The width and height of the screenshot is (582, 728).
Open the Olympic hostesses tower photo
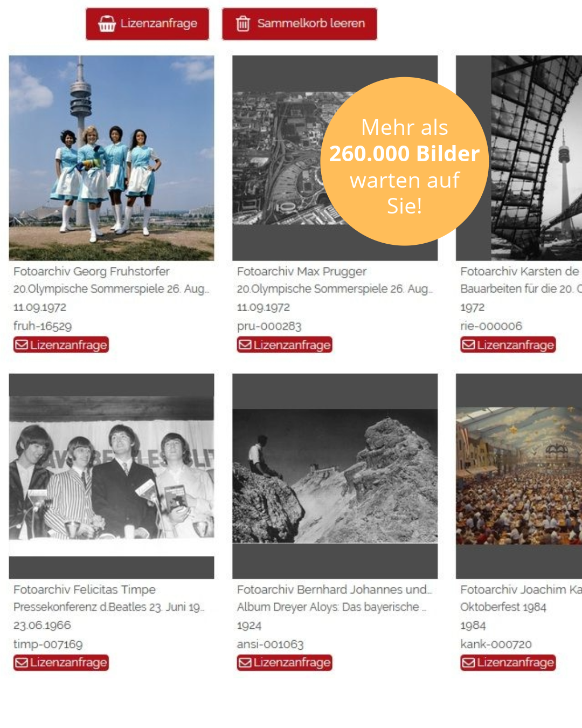tap(112, 158)
